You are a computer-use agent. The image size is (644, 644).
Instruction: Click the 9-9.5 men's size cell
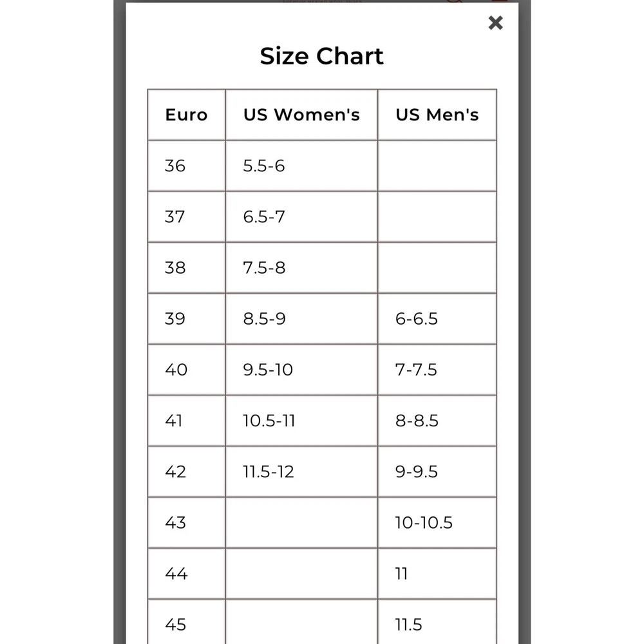pyautogui.click(x=437, y=471)
